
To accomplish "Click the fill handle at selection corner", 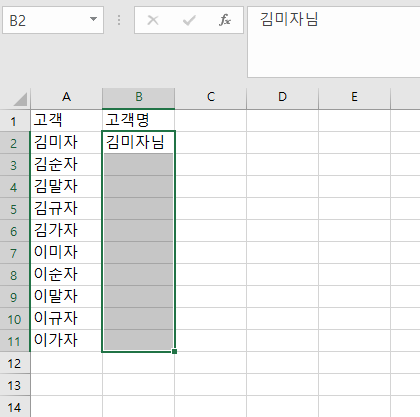I will click(x=174, y=351).
